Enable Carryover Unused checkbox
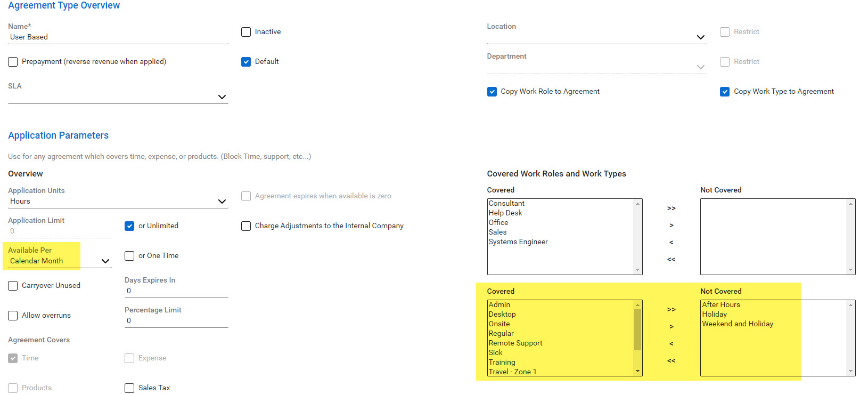 coord(13,286)
